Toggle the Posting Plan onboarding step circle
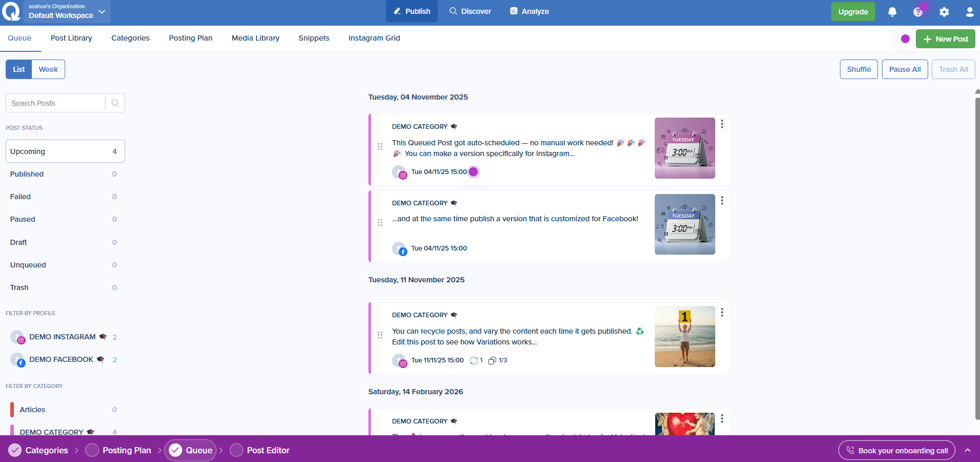The width and height of the screenshot is (980, 462). (92, 450)
